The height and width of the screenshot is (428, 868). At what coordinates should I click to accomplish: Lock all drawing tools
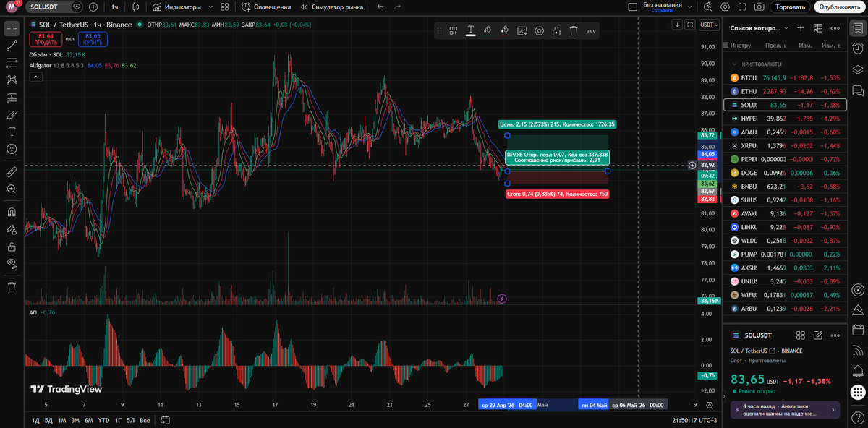pos(12,247)
